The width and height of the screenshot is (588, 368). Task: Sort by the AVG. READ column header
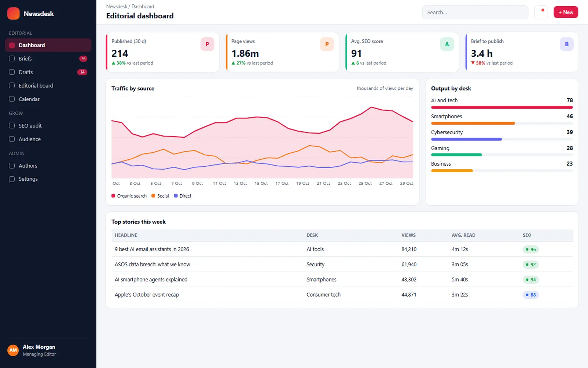coord(463,235)
